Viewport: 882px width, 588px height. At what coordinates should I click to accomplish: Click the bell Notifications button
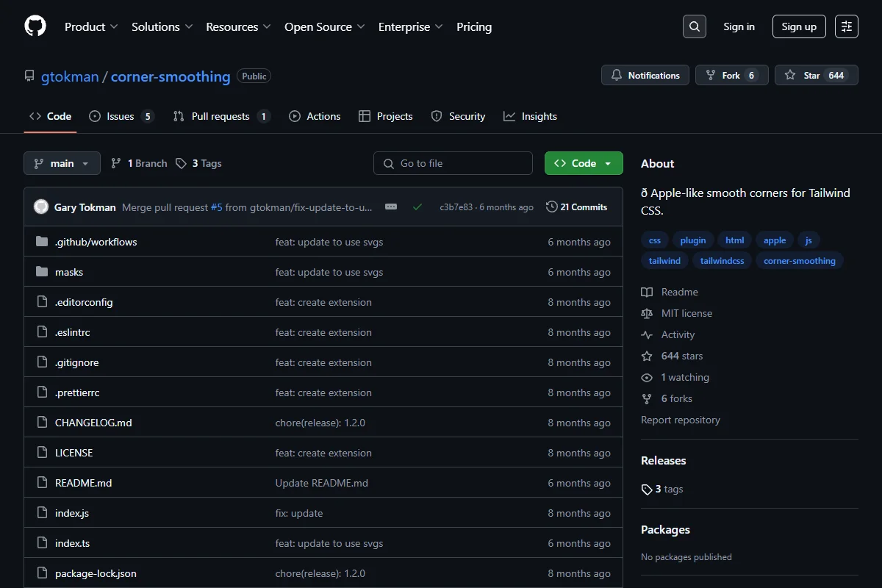pyautogui.click(x=645, y=75)
